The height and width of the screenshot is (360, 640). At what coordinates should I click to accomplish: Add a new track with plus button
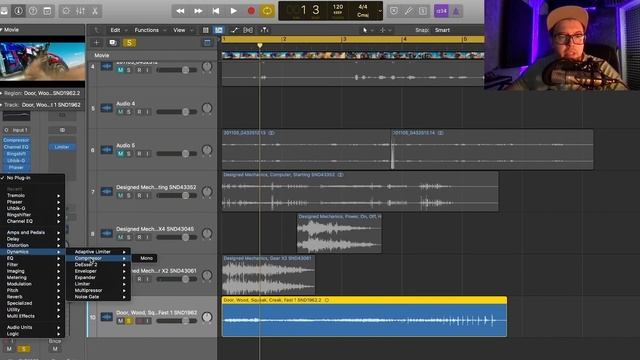[x=97, y=43]
